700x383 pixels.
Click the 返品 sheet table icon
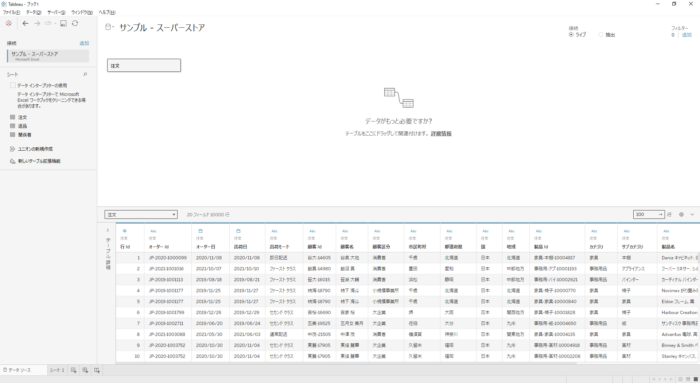(x=12, y=126)
